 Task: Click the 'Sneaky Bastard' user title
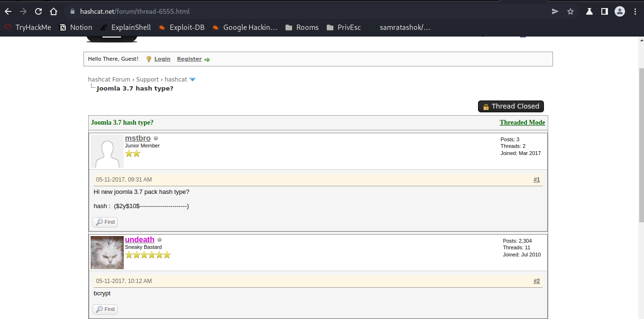[x=143, y=247]
